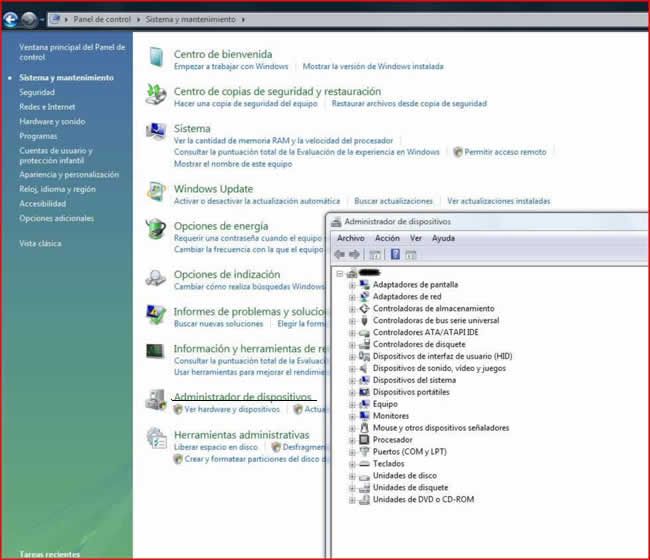Click Mostrar la versión de Windows instalada
Screen dimensions: 650x560
click(373, 66)
